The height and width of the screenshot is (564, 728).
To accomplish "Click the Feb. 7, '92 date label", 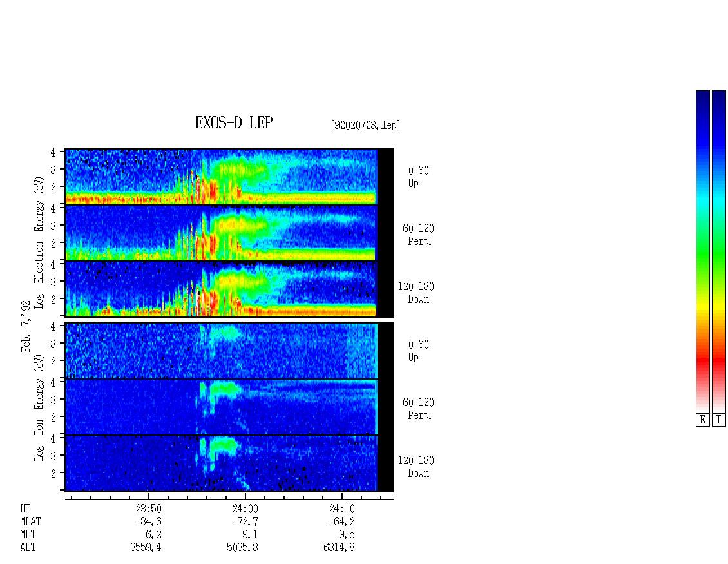I will click(x=26, y=326).
